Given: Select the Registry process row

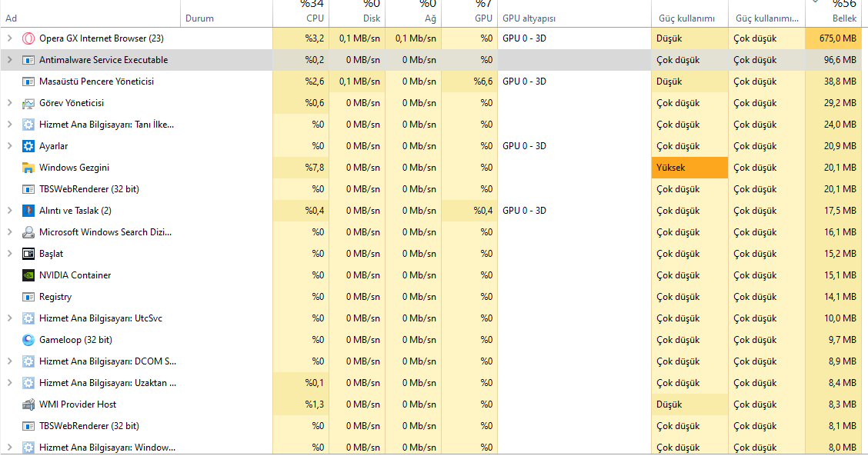Looking at the screenshot, I should click(x=55, y=297).
